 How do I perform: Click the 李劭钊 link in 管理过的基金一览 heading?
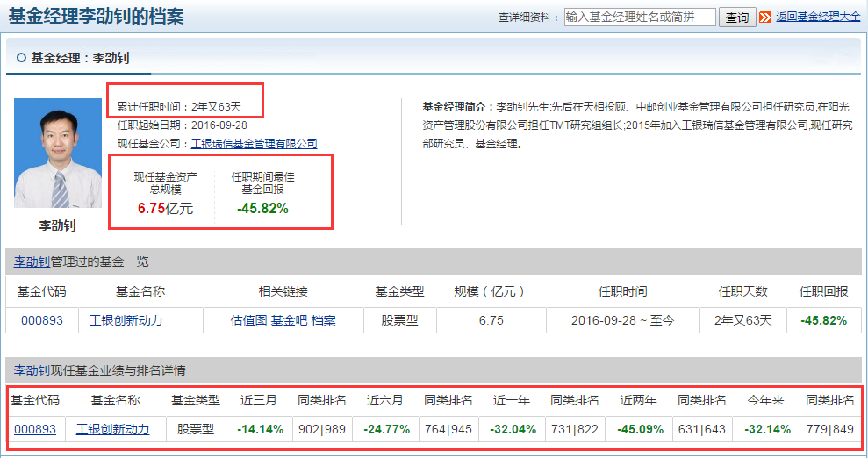[x=32, y=261]
